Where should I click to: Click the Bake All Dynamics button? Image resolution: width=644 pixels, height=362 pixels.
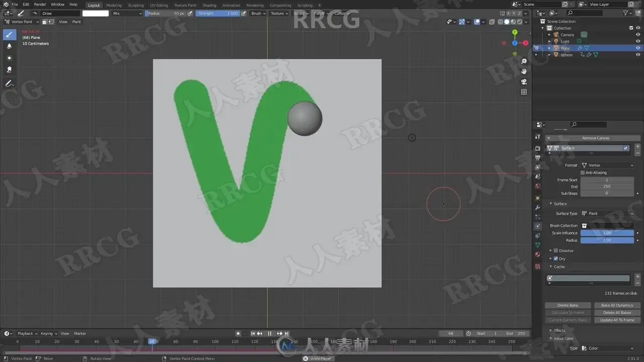click(617, 305)
